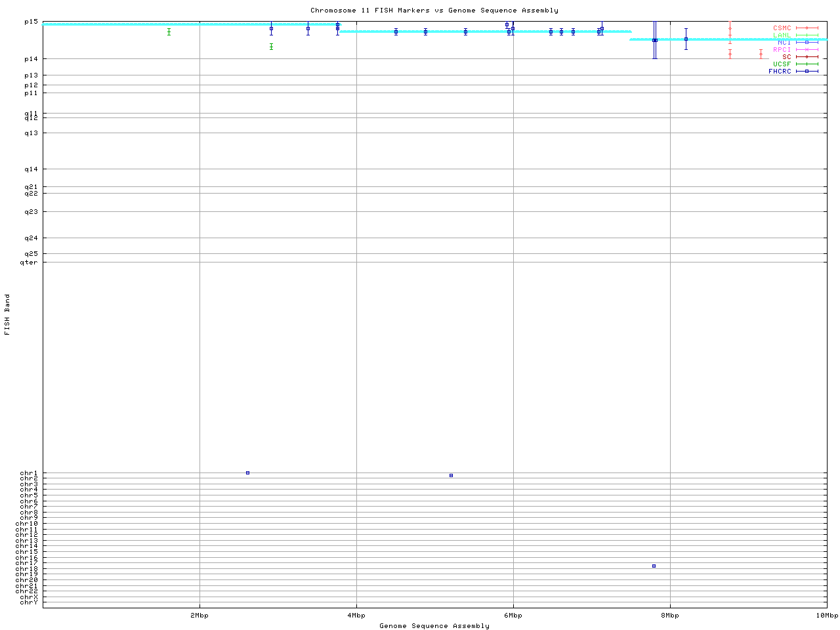Click the qter band label
Viewport: 840px width, 630px height.
(x=29, y=262)
